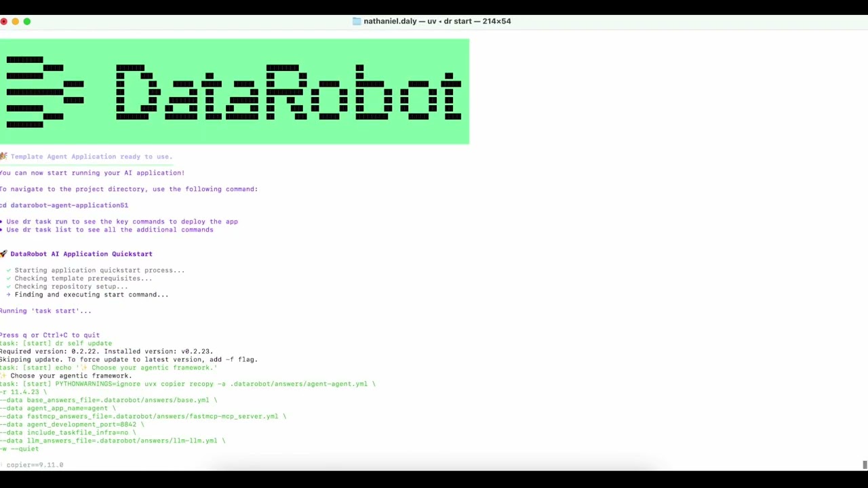Click the check mark beside Checking repository setup

(9, 287)
